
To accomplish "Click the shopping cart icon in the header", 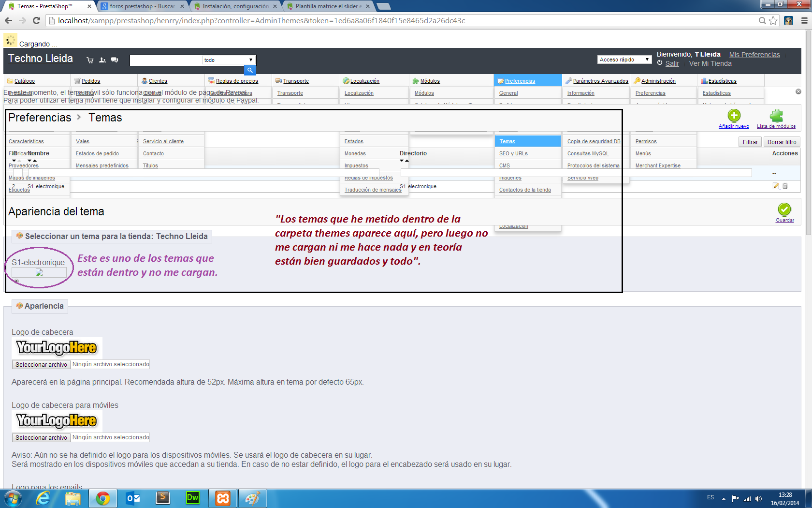I will tap(90, 60).
